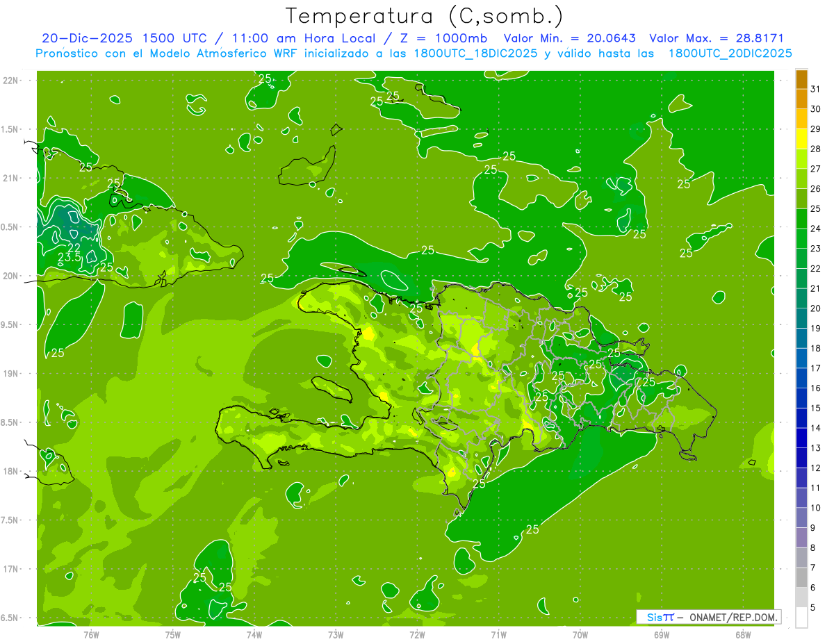The width and height of the screenshot is (834, 644).
Task: Click the "74W" longitude axis label
Action: tap(254, 634)
